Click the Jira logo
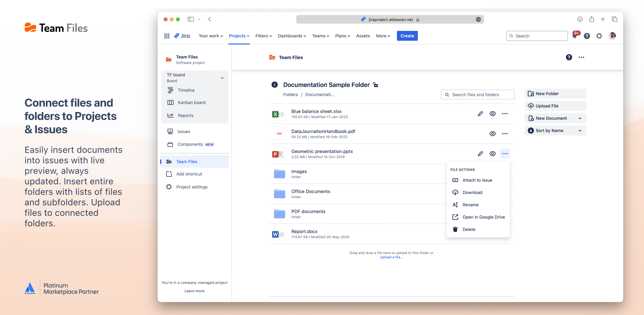This screenshot has height=315, width=644. point(182,36)
